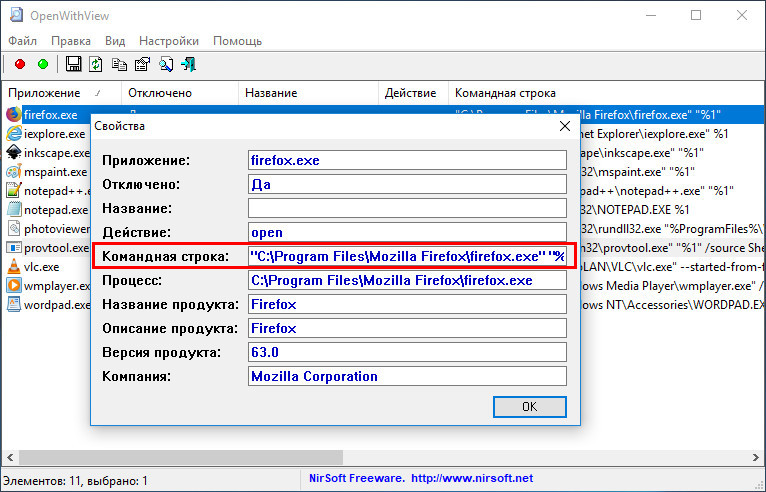Click the green enable-items toolbar icon
The image size is (766, 492).
coord(43,64)
